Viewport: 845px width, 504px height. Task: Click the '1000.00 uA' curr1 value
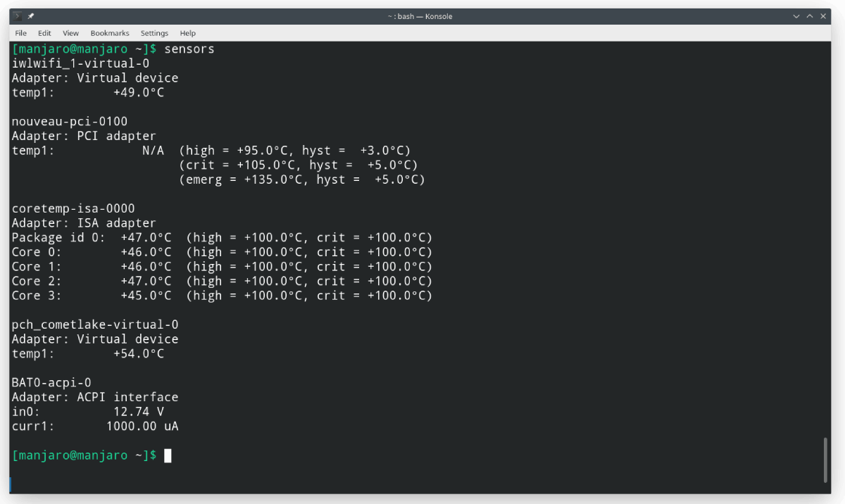142,426
